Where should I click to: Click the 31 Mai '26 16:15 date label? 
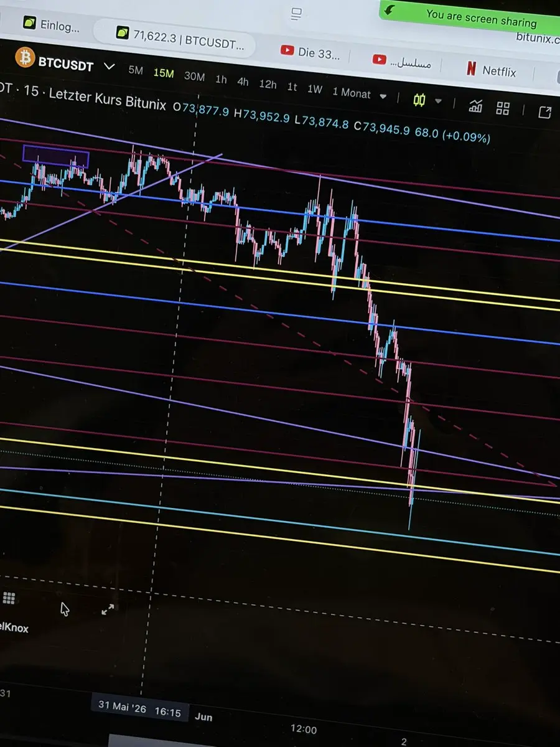pos(140,710)
